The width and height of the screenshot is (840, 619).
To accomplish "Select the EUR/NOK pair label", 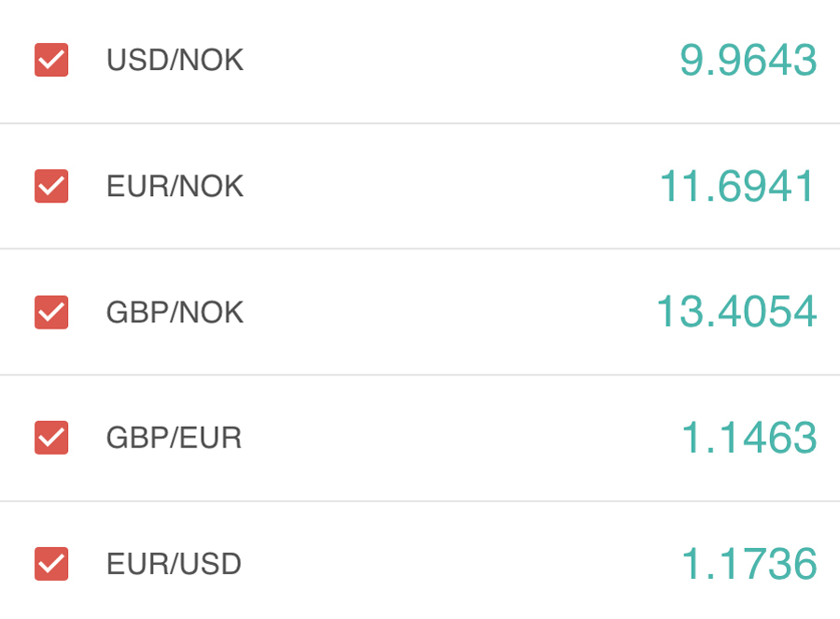I will tap(175, 187).
